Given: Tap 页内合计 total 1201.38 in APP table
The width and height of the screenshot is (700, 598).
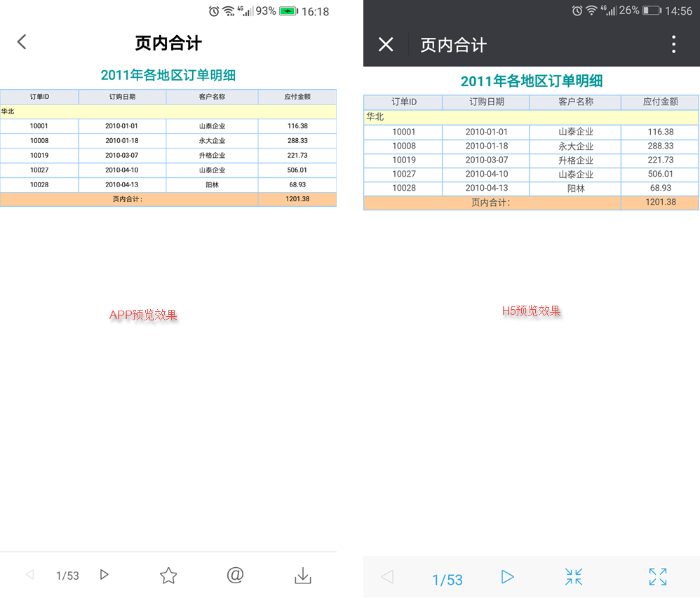Looking at the screenshot, I should (x=297, y=200).
